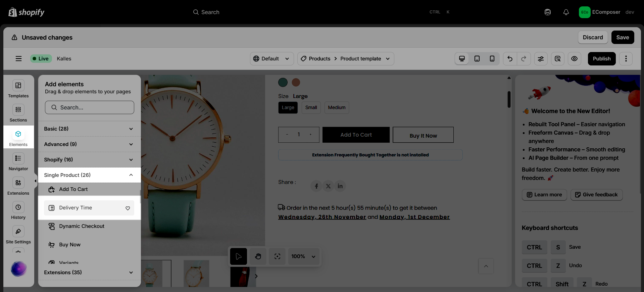Click the undo arrow in toolbar
The height and width of the screenshot is (292, 644).
coord(510,59)
